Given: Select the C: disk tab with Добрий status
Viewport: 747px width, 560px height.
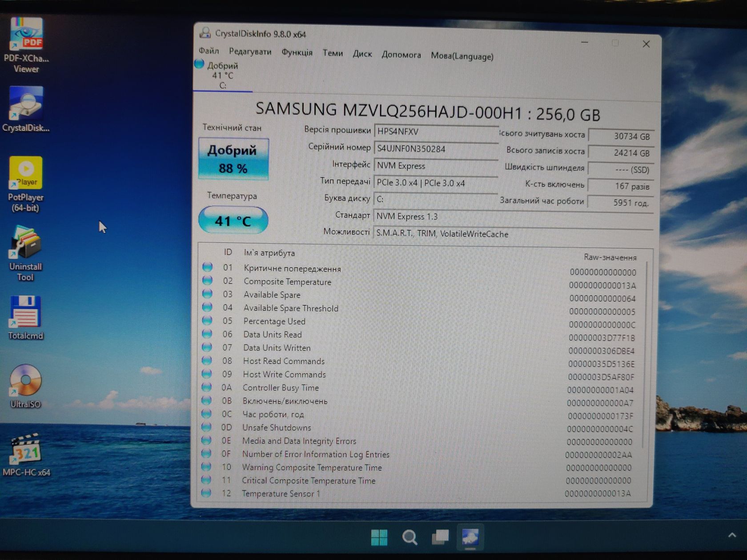Looking at the screenshot, I should pos(223,75).
